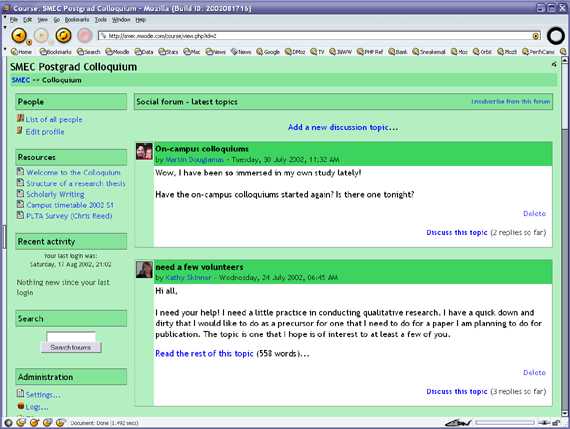
Task: Click Read the rest of this topic
Action: coord(204,353)
